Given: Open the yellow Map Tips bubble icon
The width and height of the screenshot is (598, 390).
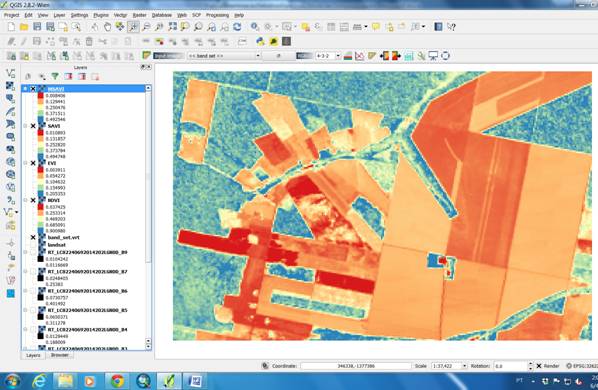Looking at the screenshot, I should [x=376, y=27].
